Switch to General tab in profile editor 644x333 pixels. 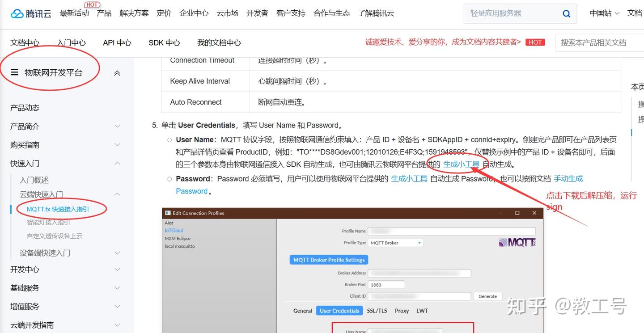click(x=303, y=311)
